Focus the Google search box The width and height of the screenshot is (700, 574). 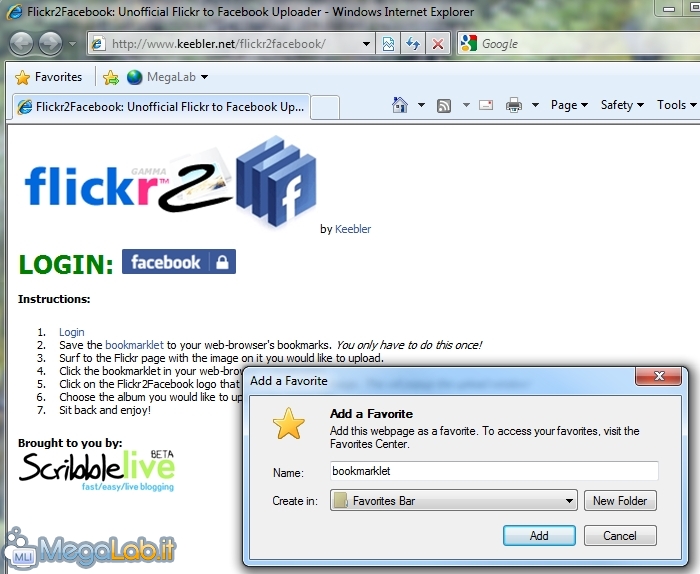click(589, 44)
